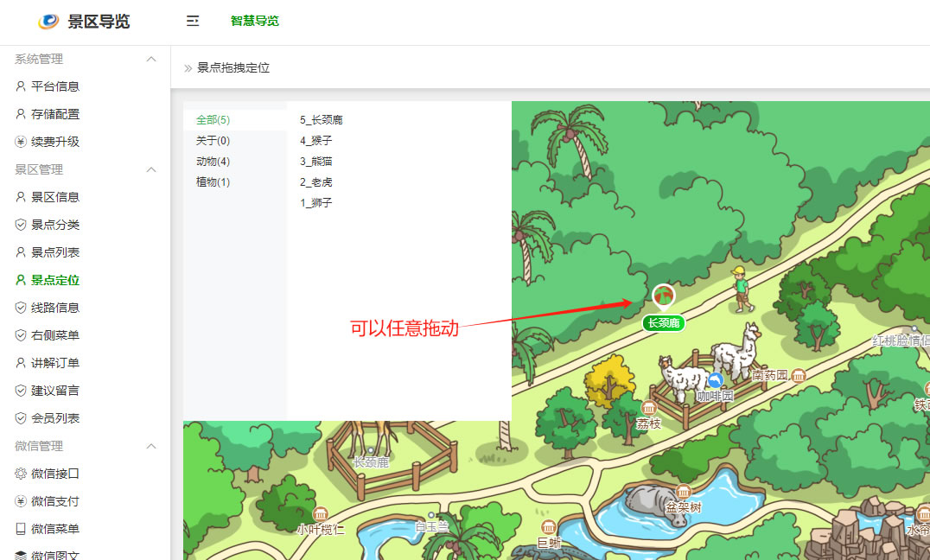Select the 全部(5) category filter

[213, 119]
